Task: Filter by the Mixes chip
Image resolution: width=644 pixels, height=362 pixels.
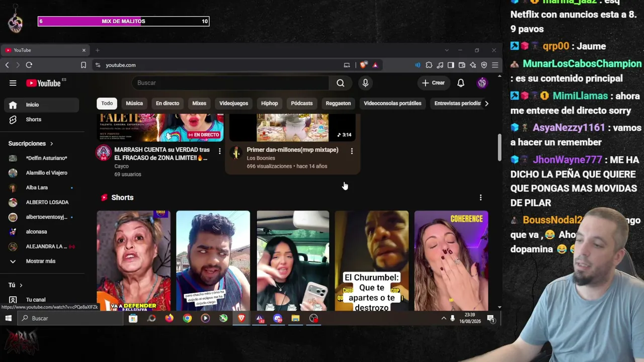Action: tap(199, 104)
